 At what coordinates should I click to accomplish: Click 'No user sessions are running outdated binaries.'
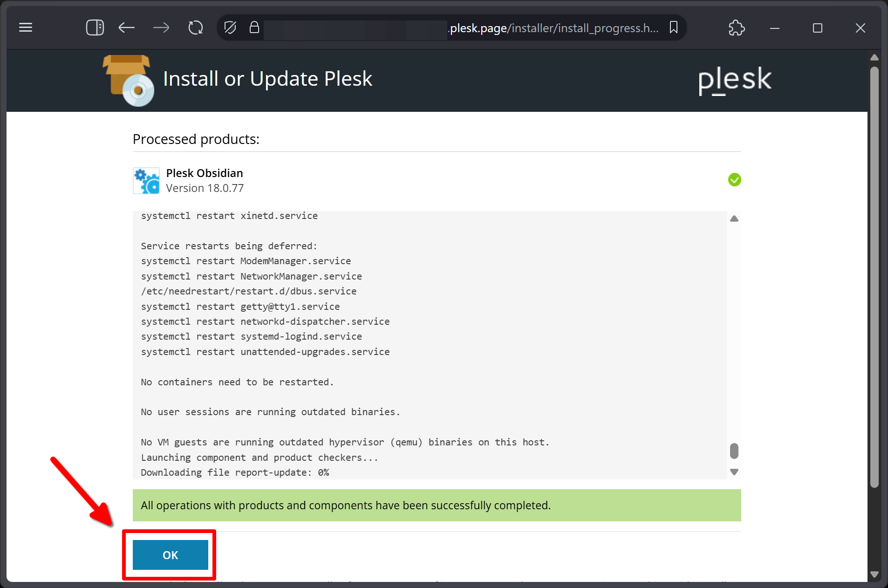pos(270,412)
